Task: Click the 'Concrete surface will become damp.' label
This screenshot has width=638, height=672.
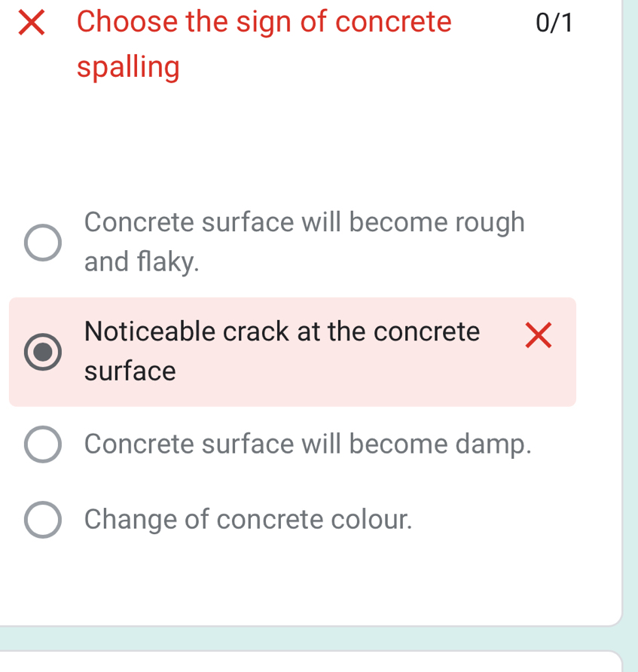Action: (x=307, y=444)
